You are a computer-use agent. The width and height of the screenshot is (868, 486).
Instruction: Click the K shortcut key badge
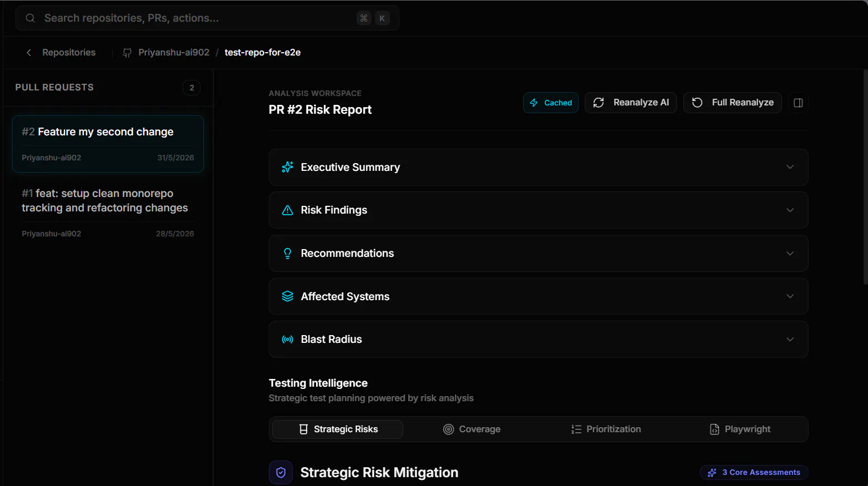(382, 18)
